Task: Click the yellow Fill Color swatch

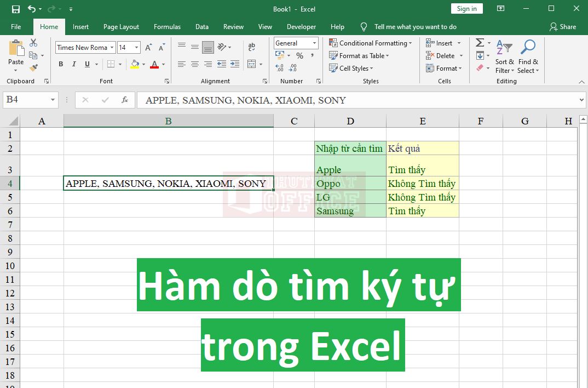Action: pos(135,65)
